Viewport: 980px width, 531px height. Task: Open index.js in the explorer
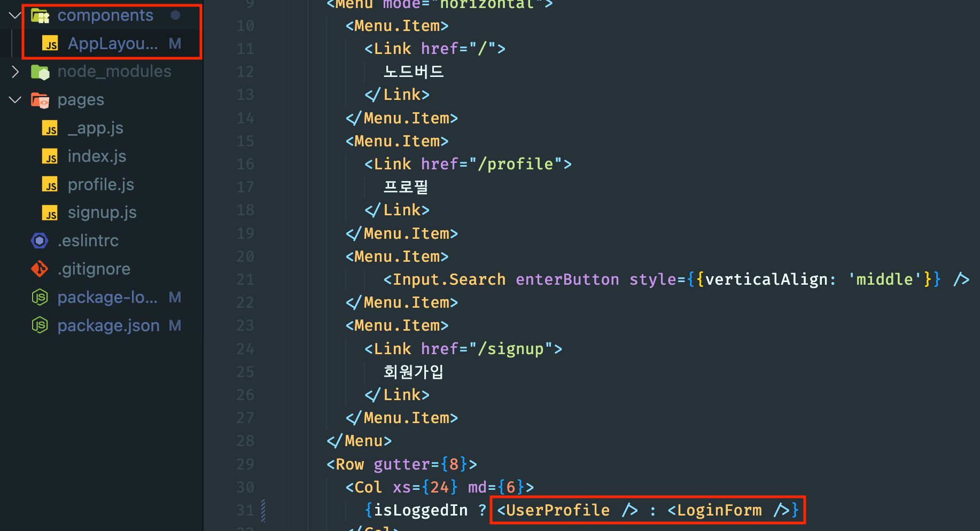pos(97,157)
